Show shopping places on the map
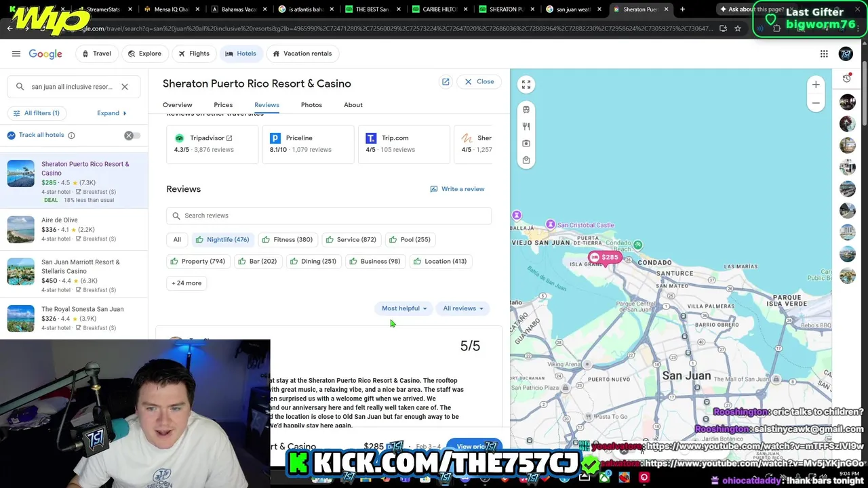The image size is (868, 488). coord(526,161)
